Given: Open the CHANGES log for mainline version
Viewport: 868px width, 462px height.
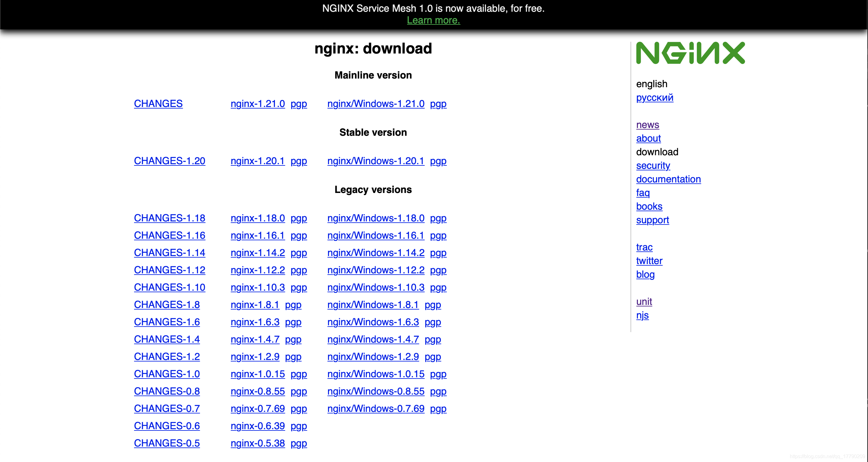Looking at the screenshot, I should 158,104.
